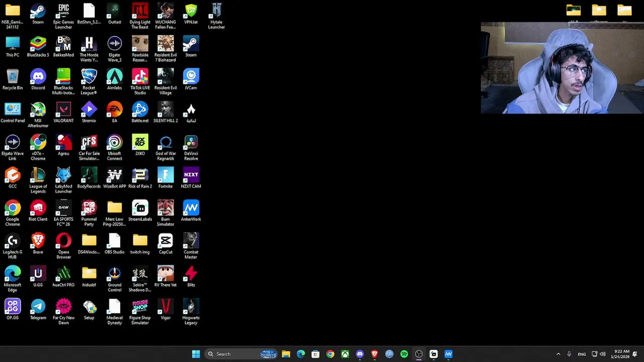Launch the Aimlabs desktop icon

pyautogui.click(x=114, y=79)
